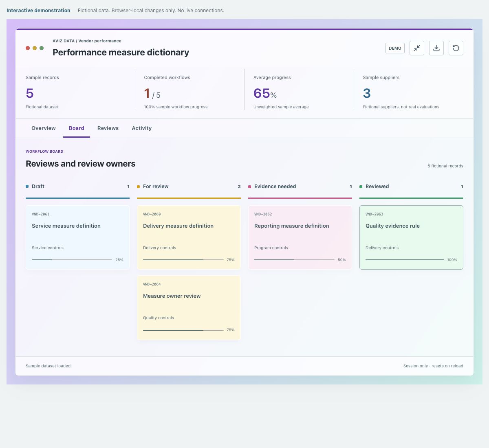Open the Activity tab
This screenshot has height=448, width=489.
coord(141,128)
